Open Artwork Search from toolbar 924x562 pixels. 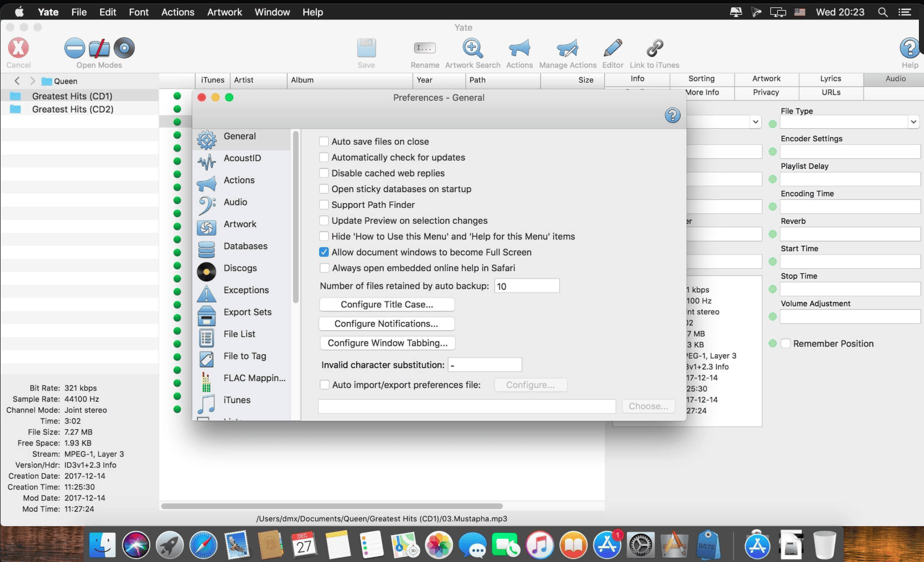(473, 48)
